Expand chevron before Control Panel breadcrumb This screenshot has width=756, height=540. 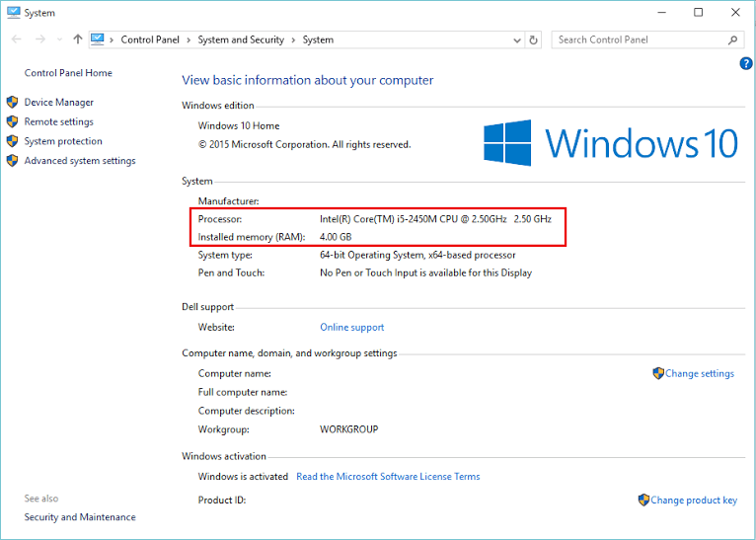112,40
